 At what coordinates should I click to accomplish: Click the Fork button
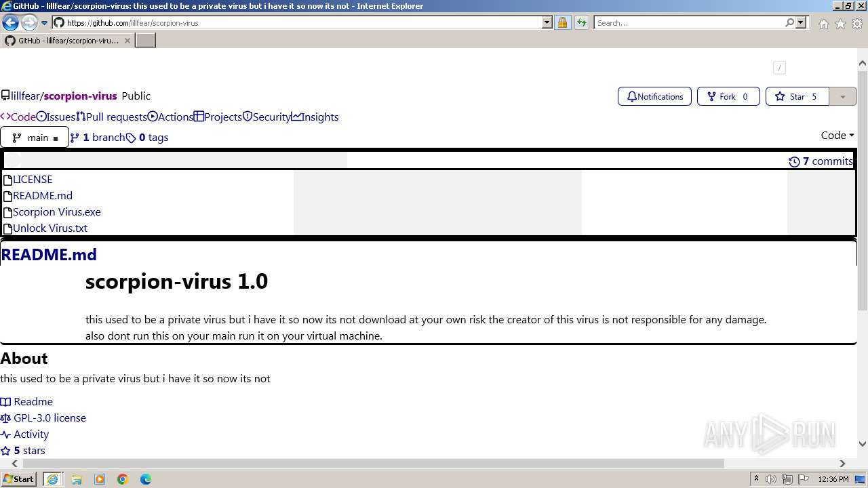(x=728, y=96)
